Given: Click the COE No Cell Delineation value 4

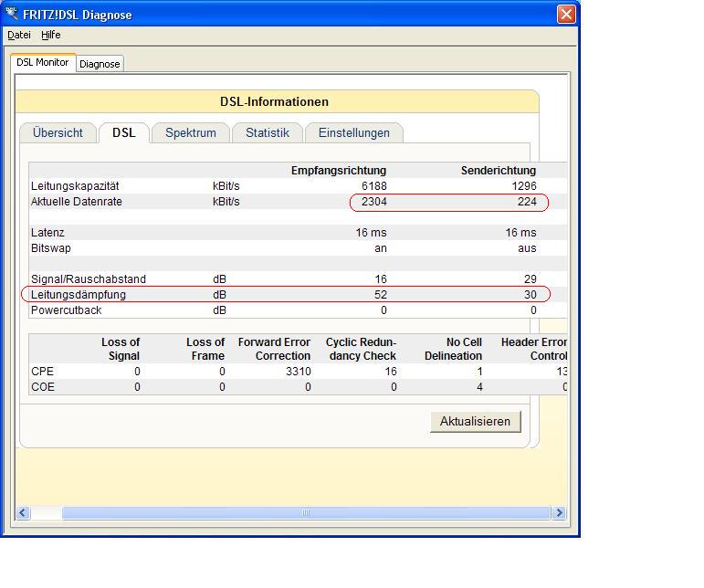Looking at the screenshot, I should [479, 387].
